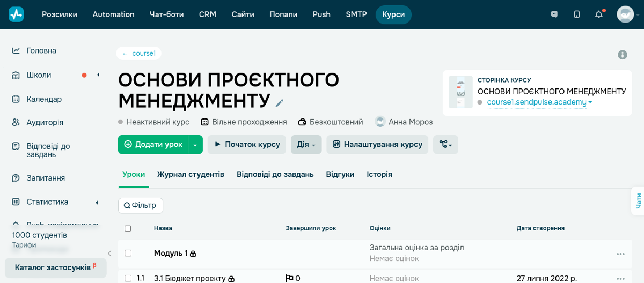
Task: Check the Модуль 1 row checkbox
Action: [x=128, y=253]
